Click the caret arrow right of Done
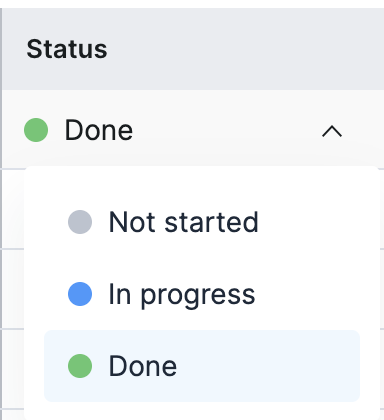This screenshot has width=384, height=420. pyautogui.click(x=332, y=131)
